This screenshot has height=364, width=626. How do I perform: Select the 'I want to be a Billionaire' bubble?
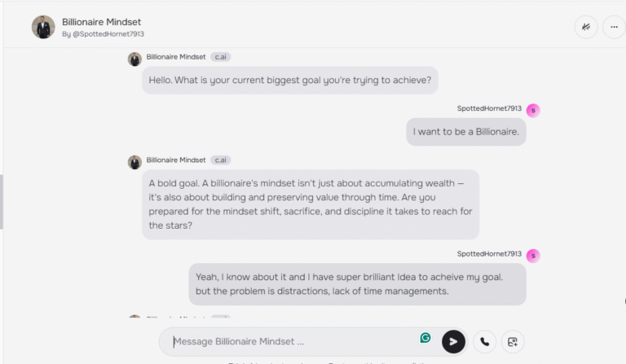coord(466,132)
